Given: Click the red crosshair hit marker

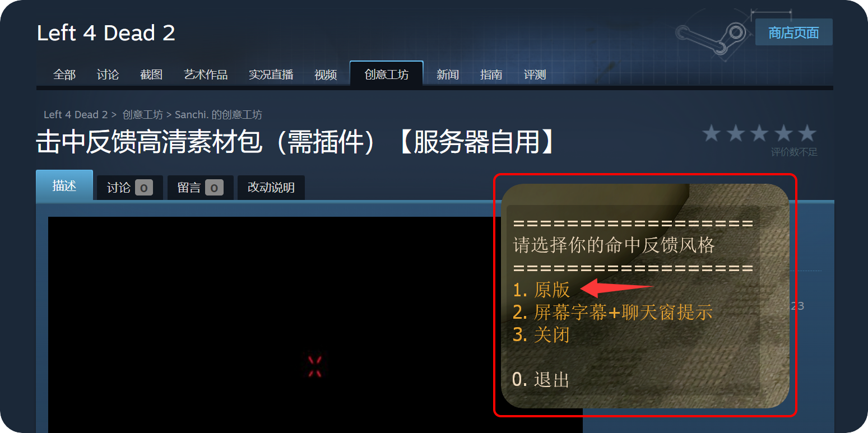Looking at the screenshot, I should point(315,366).
